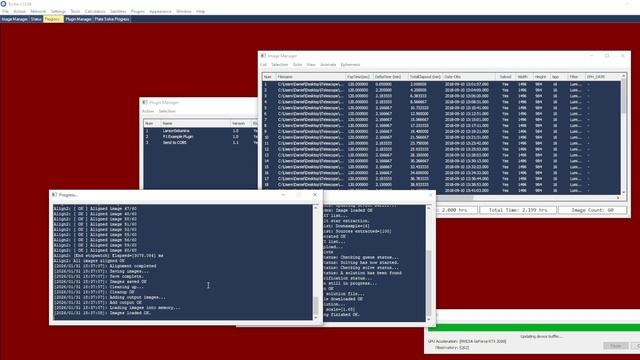
Task: Select image row number 1 in Image Manager
Action: click(x=442, y=84)
